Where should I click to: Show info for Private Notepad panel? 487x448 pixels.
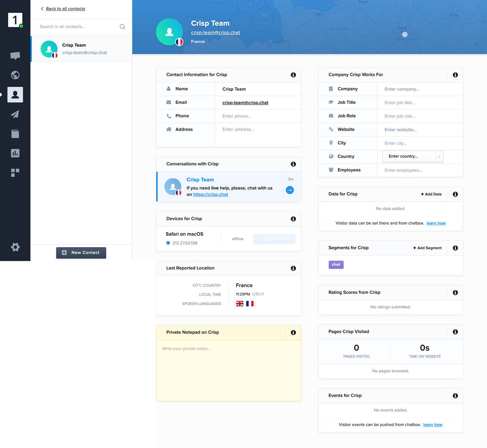pos(293,332)
